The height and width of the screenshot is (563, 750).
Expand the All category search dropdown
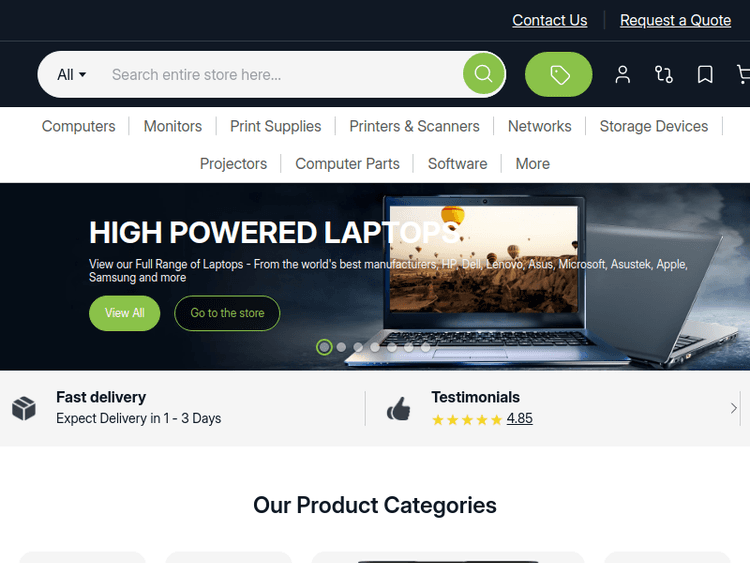[x=71, y=75]
